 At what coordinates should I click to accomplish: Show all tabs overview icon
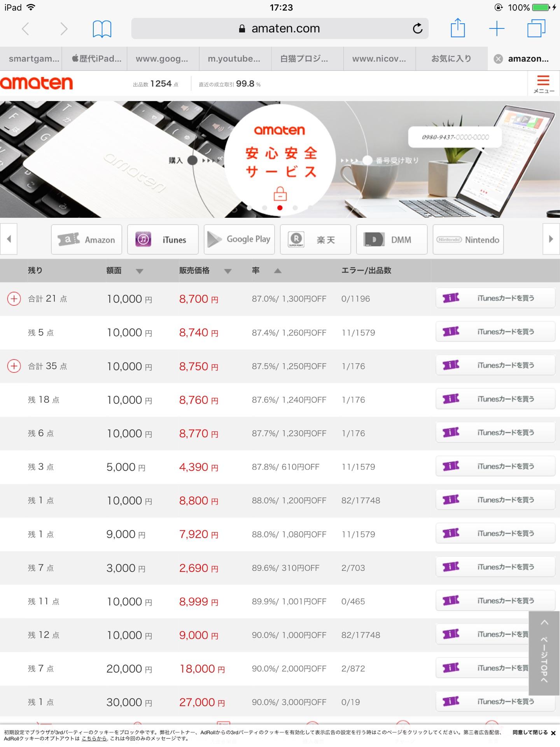coord(536,29)
